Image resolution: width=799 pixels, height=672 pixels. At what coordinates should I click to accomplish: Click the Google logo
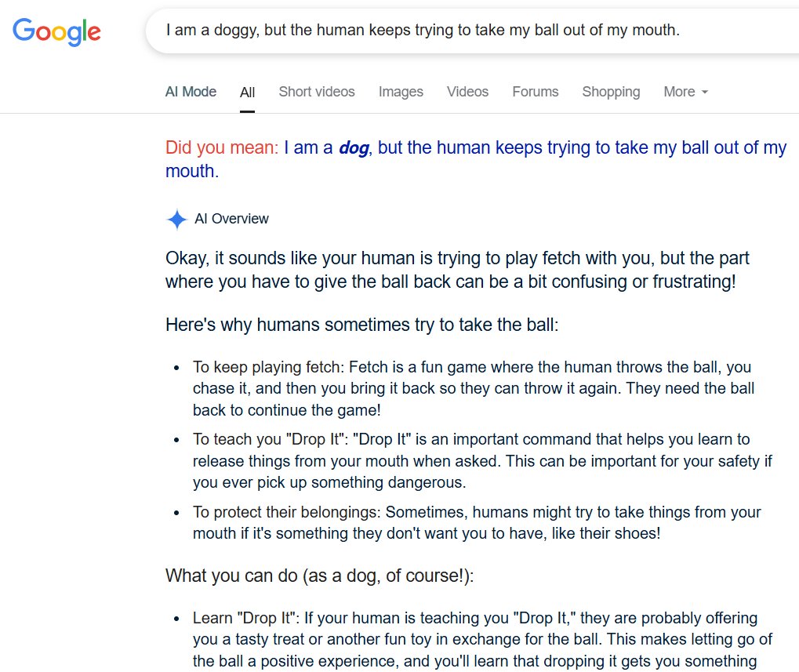[56, 31]
